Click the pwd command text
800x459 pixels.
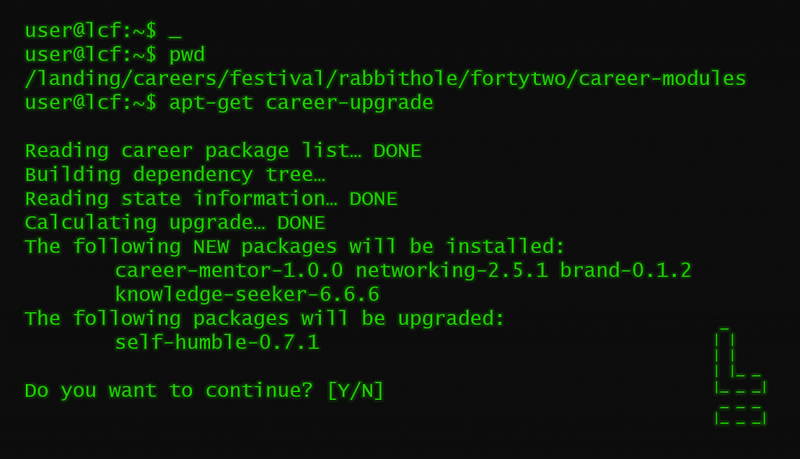coord(187,56)
